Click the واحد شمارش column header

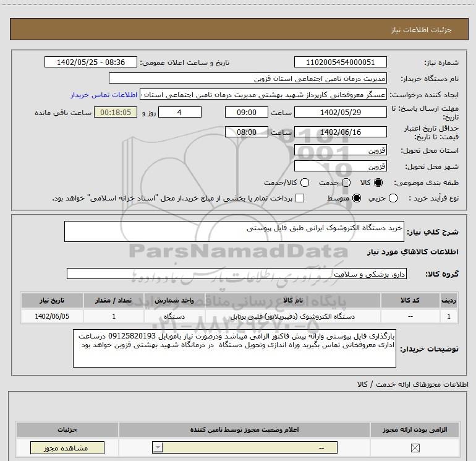(174, 300)
